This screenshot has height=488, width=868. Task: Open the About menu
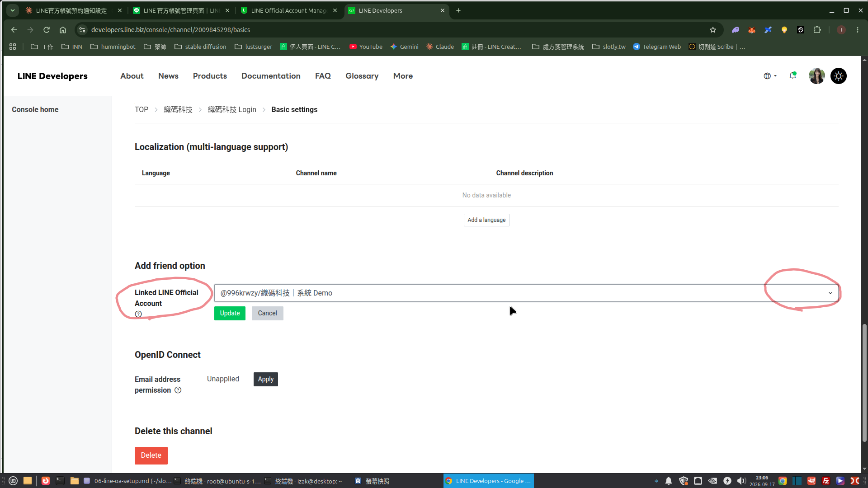[132, 76]
